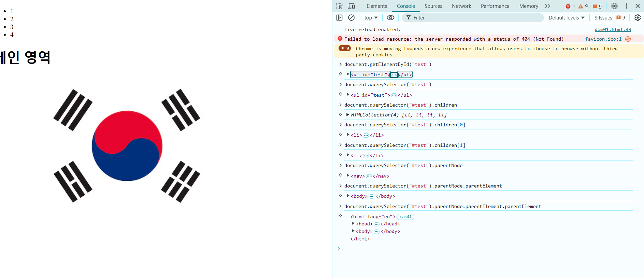The image size is (644, 278).
Task: Switch to the Performance tab
Action: tap(495, 6)
